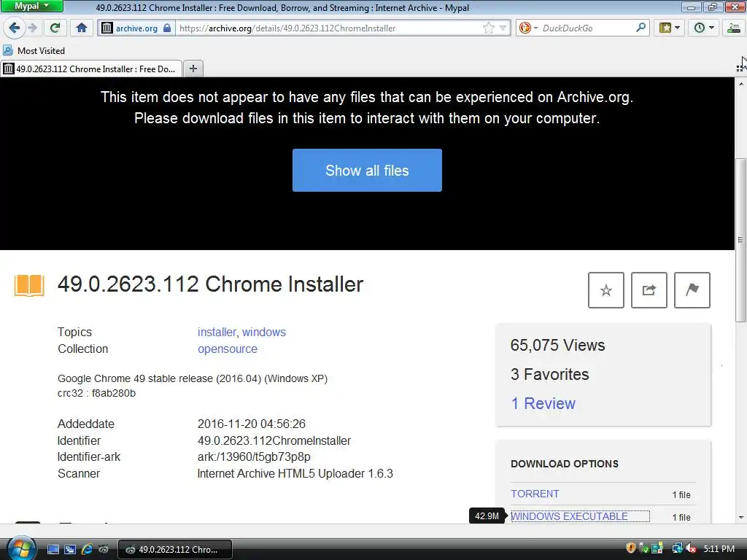
Task: Click the 3 Favorites text
Action: click(549, 374)
